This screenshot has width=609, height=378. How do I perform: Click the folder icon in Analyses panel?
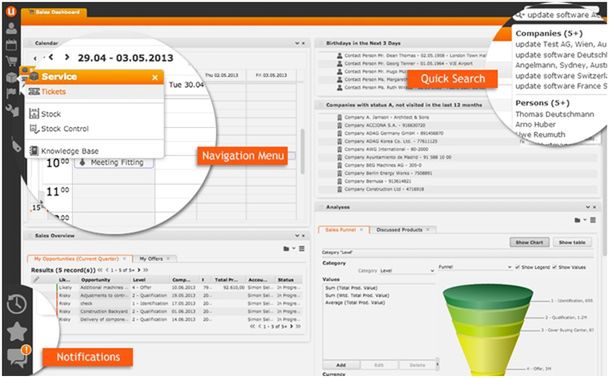(x=578, y=220)
